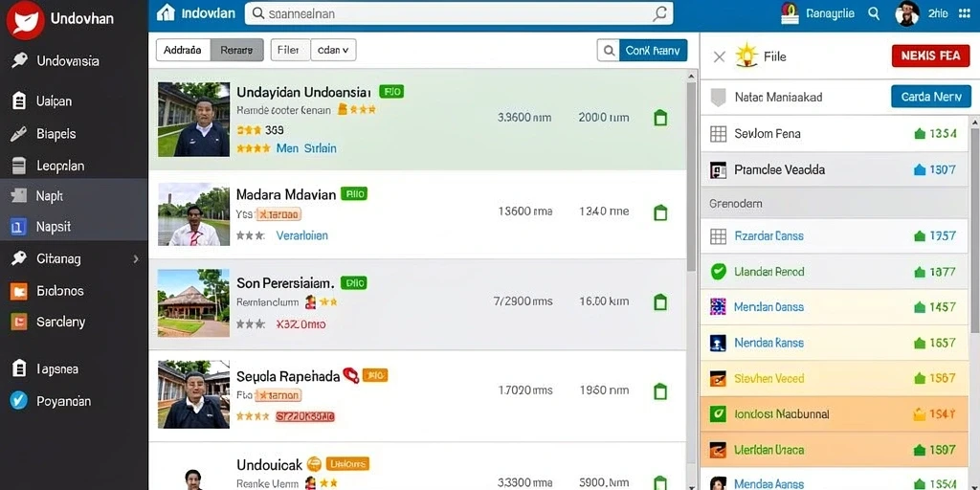Open the Biapels sidebar item icon
Viewport: 980px width, 490px height.
(x=19, y=134)
